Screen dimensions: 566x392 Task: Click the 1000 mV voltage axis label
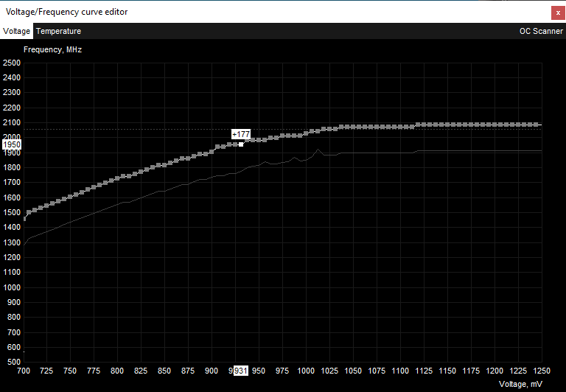[x=306, y=371]
